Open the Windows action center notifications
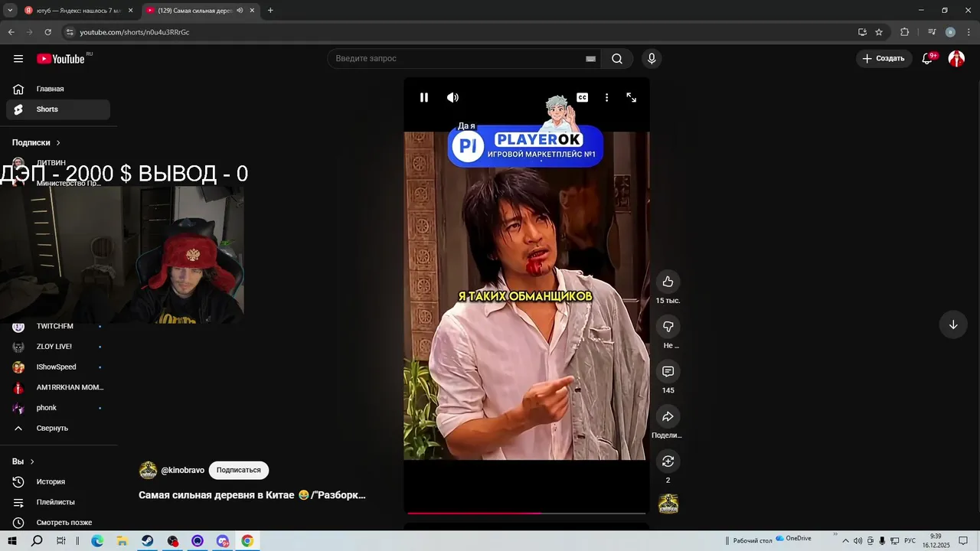Screen dimensions: 980x551 (963, 541)
